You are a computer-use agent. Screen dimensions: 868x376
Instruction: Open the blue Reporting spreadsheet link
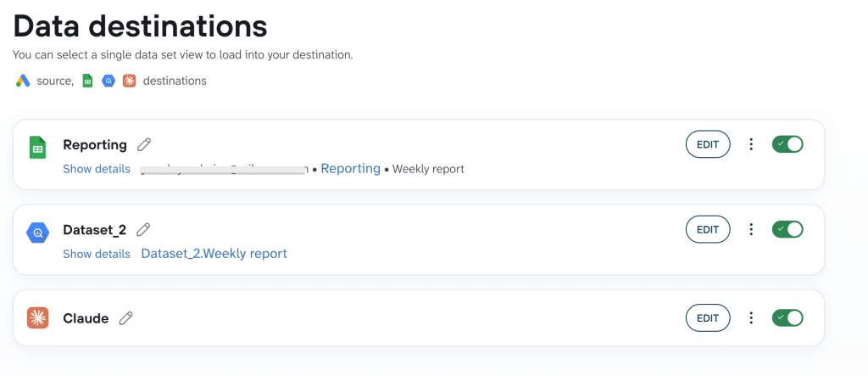pos(350,168)
